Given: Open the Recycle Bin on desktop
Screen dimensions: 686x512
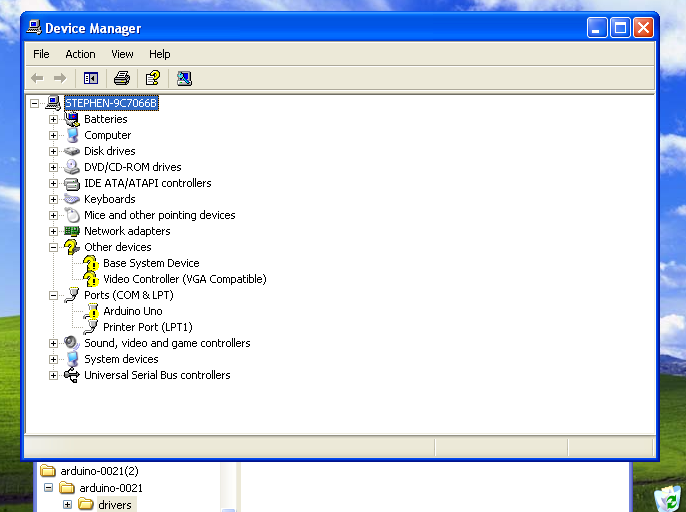Looking at the screenshot, I should [x=669, y=499].
